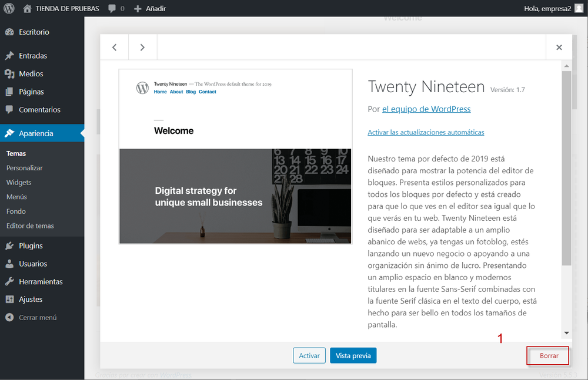Click the Plugins plug icon
This screenshot has width=588, height=380.
(10, 246)
